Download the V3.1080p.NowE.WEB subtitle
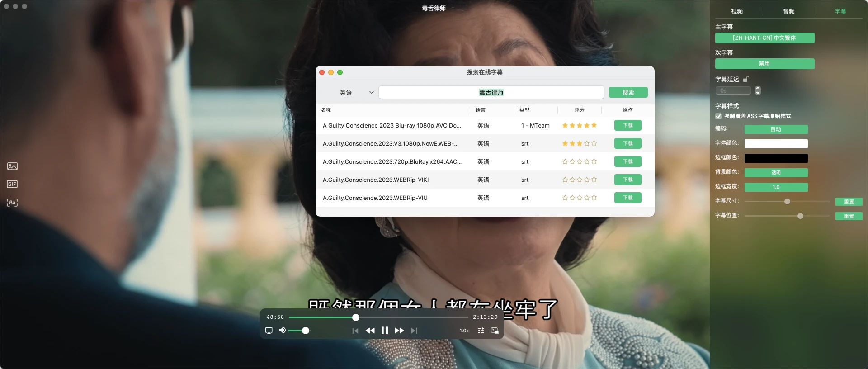Image resolution: width=868 pixels, height=369 pixels. click(628, 143)
